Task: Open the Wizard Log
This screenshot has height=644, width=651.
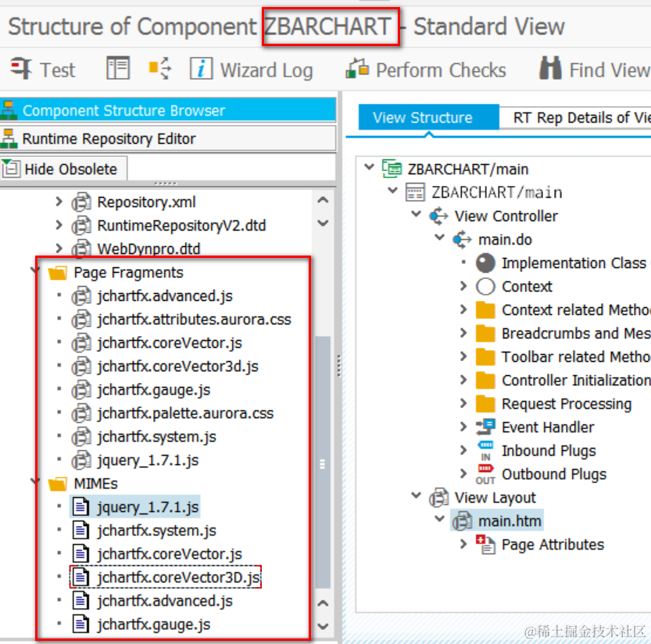Action: (251, 69)
